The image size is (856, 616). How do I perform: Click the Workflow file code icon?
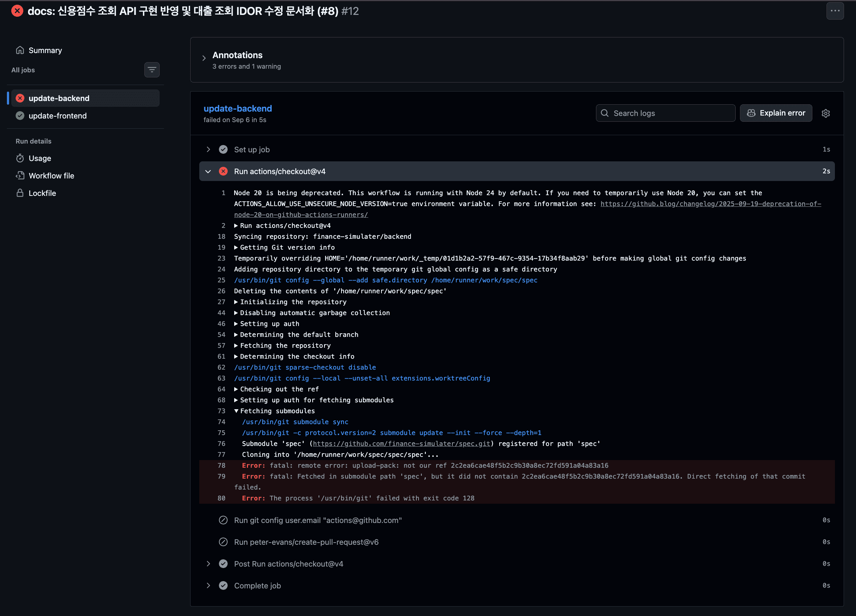point(20,176)
